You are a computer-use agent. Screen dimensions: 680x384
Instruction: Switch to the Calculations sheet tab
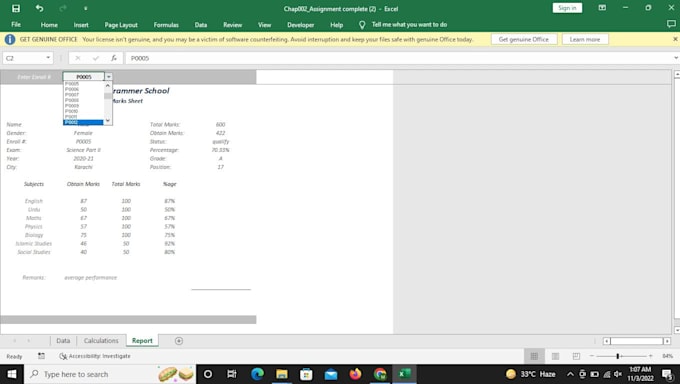101,341
